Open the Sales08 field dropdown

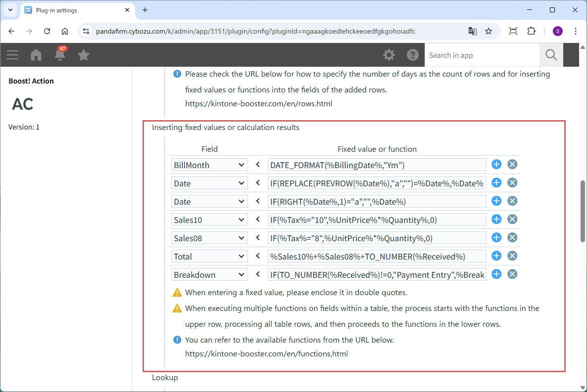[209, 238]
